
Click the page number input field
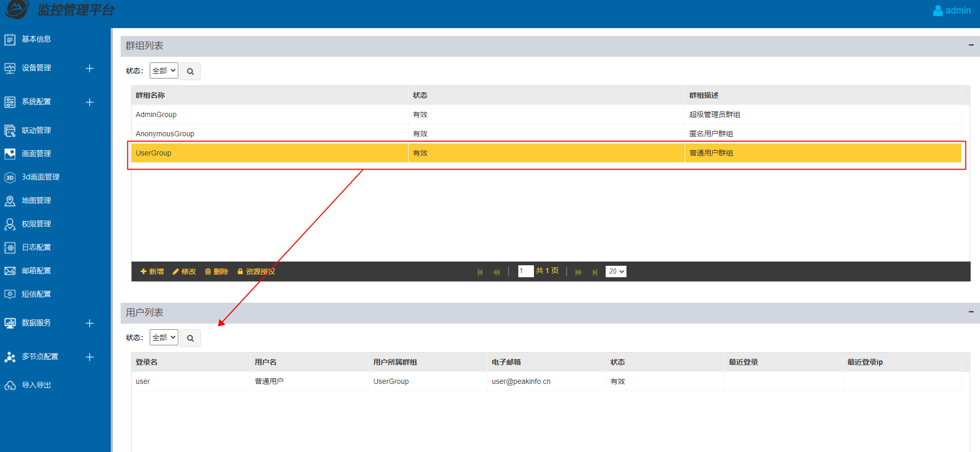point(526,271)
